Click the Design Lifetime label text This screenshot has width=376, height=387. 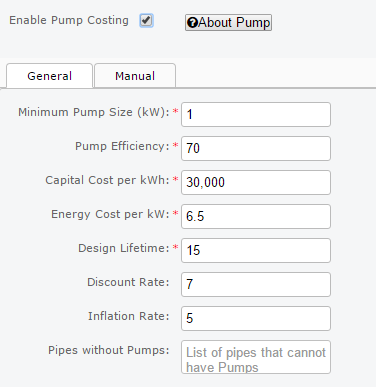pos(124,248)
